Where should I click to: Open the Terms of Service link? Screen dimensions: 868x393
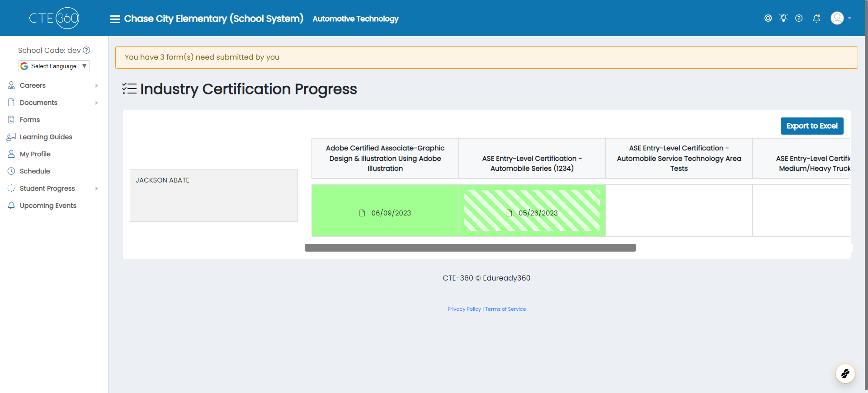tap(505, 309)
